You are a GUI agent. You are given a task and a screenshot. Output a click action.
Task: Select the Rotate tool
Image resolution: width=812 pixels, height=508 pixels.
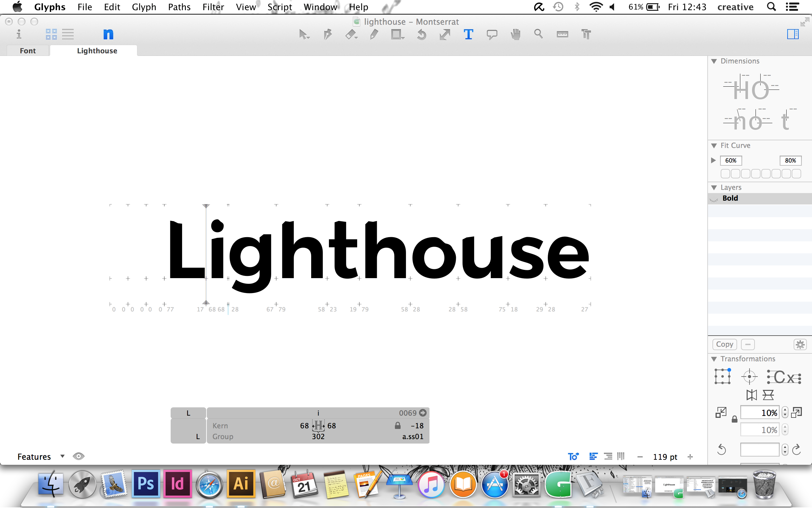tap(422, 34)
